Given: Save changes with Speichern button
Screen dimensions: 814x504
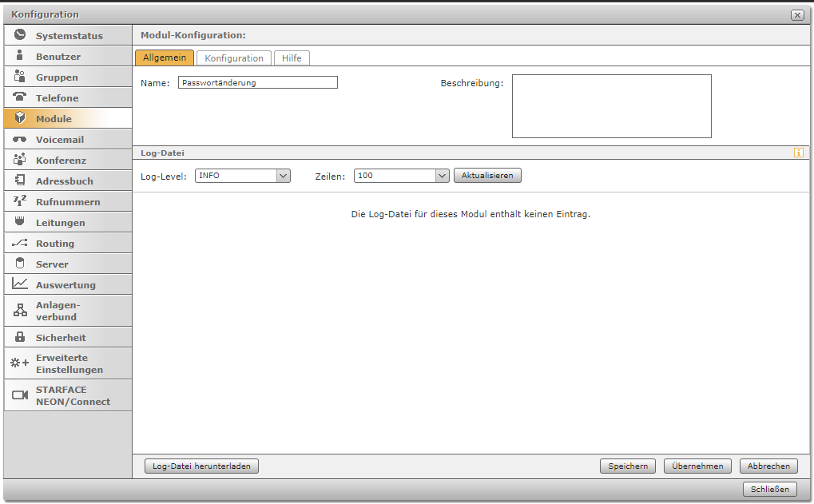Looking at the screenshot, I should [628, 466].
